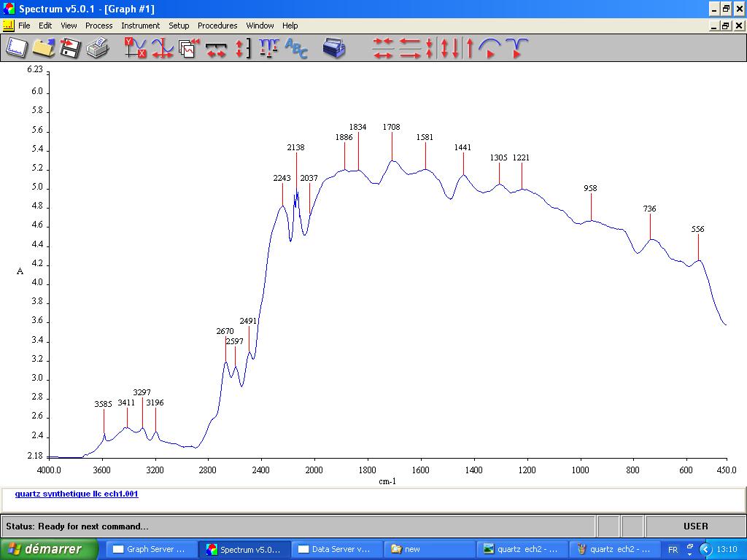The image size is (747, 560).
Task: Click the horizontal X-range expand icon
Action: [216, 48]
